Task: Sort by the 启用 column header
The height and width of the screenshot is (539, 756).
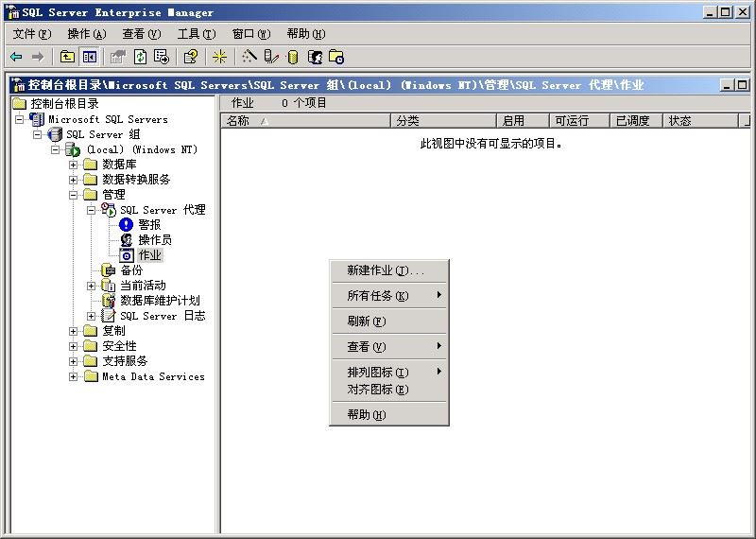Action: tap(524, 121)
